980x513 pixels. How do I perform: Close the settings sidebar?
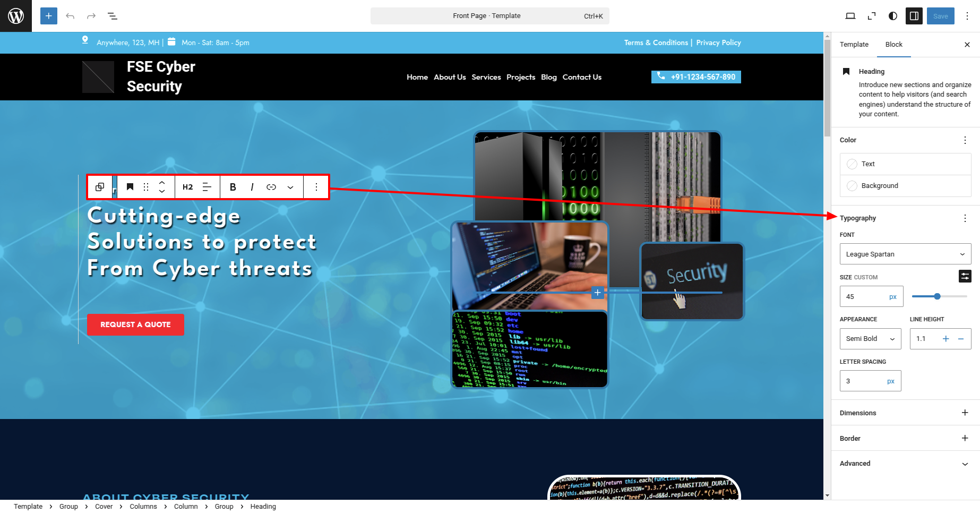pyautogui.click(x=967, y=45)
